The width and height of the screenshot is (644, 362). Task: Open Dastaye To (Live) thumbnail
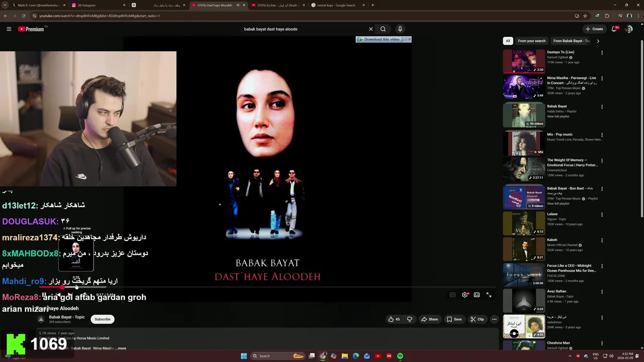[524, 61]
